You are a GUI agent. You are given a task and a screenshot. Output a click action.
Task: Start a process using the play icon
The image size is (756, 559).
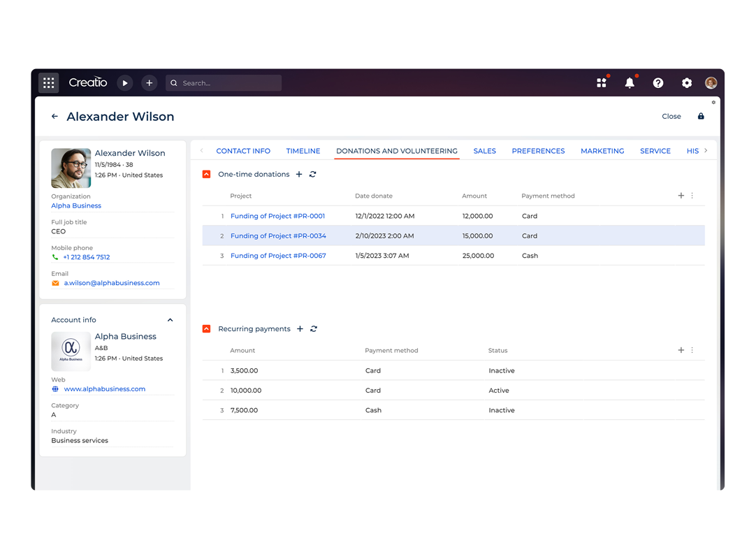pos(124,82)
